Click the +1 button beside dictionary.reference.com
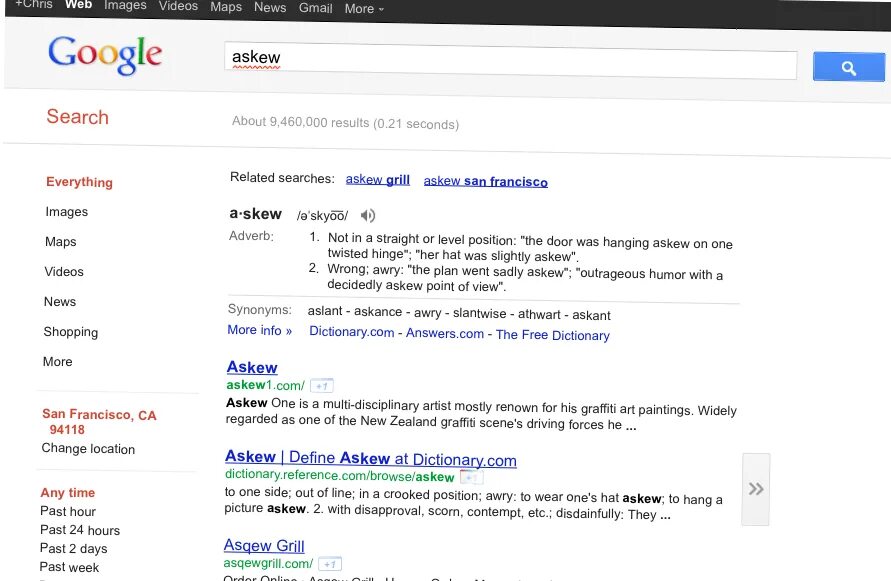This screenshot has width=891, height=581. pos(471,477)
